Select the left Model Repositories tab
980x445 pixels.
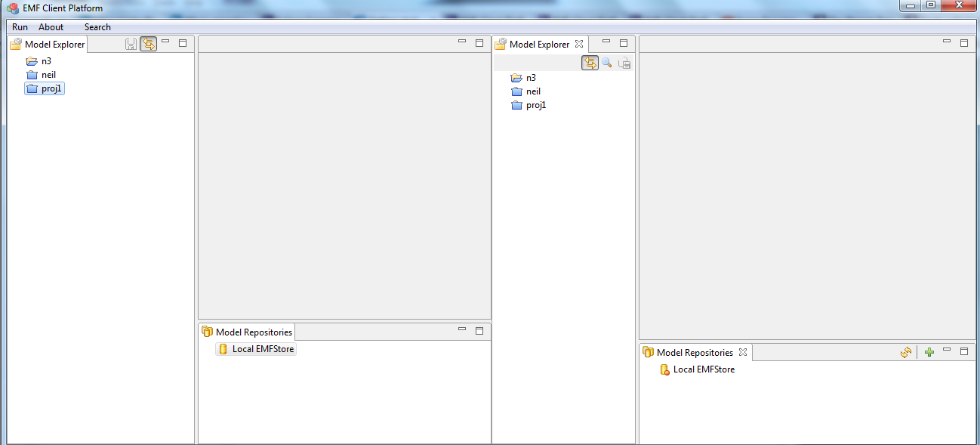coord(247,332)
